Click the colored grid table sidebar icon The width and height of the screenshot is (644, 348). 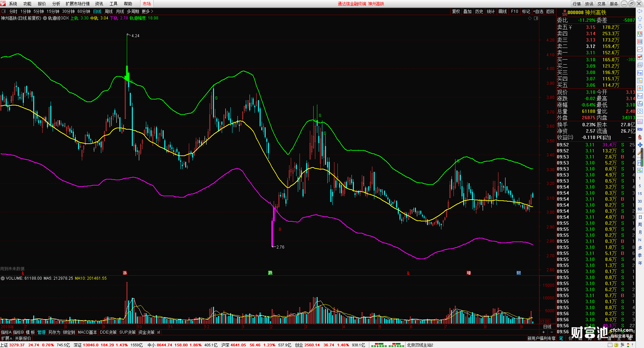click(640, 42)
